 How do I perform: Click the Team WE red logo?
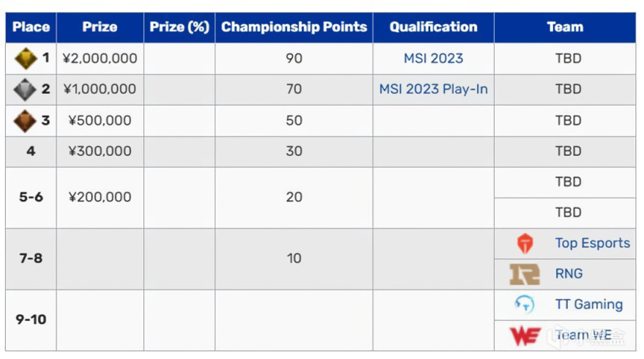525,336
